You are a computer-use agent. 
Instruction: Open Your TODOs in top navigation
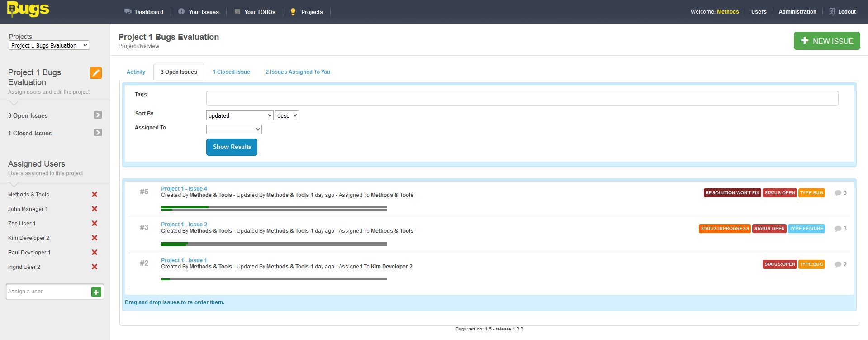pos(259,12)
